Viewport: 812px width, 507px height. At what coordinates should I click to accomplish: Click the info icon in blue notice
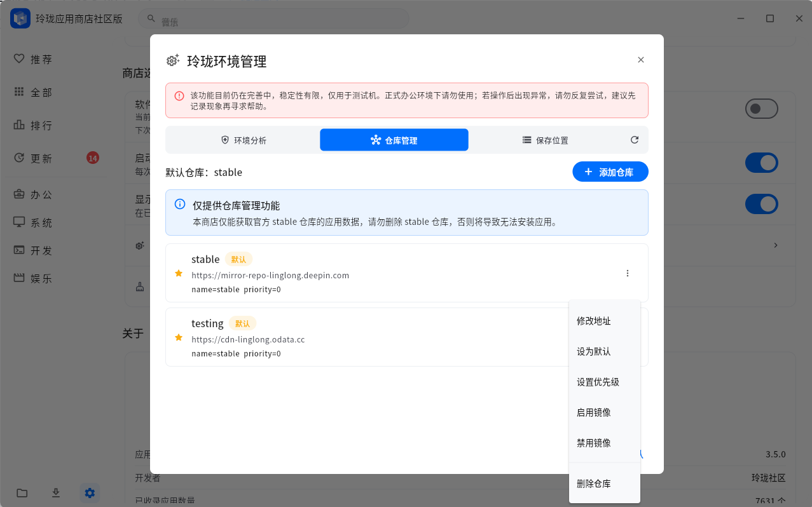[180, 205]
